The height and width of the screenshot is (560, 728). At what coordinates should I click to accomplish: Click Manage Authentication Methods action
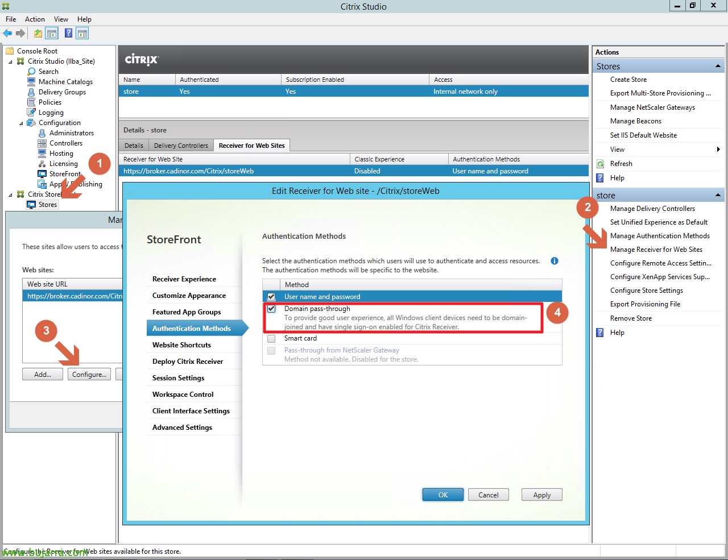pyautogui.click(x=660, y=236)
